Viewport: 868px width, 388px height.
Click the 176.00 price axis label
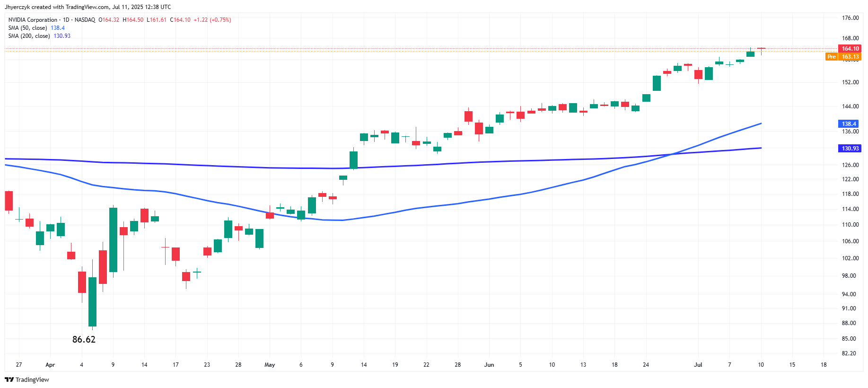coord(850,18)
